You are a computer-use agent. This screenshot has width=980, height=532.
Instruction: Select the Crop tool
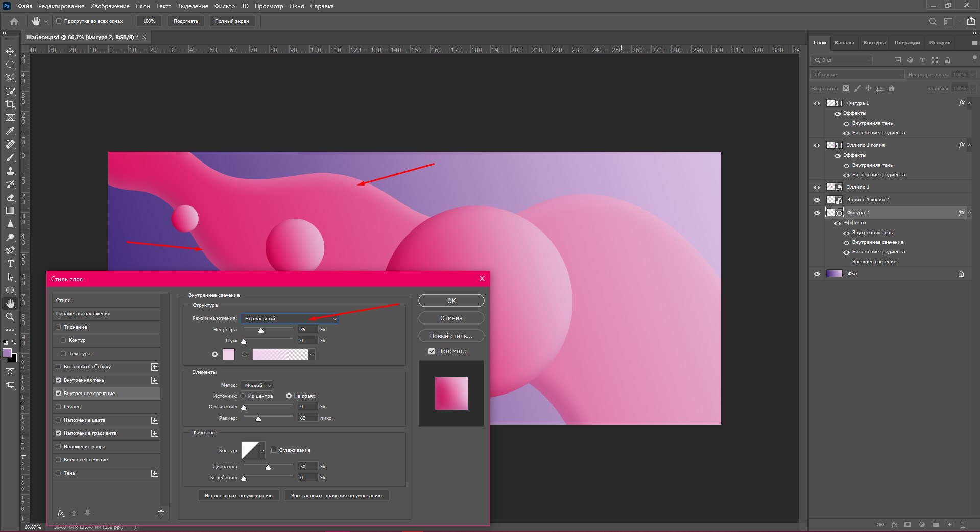tap(10, 104)
